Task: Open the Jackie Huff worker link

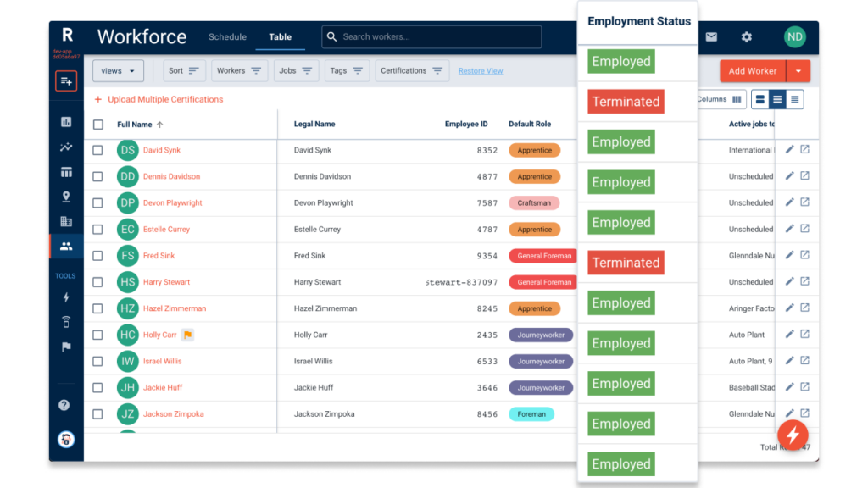Action: coord(163,387)
